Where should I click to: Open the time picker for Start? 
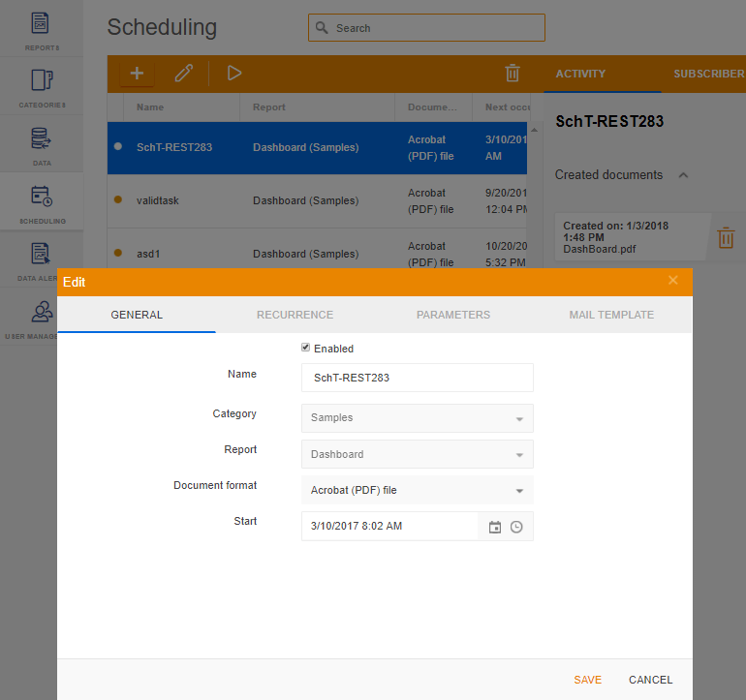tap(516, 527)
